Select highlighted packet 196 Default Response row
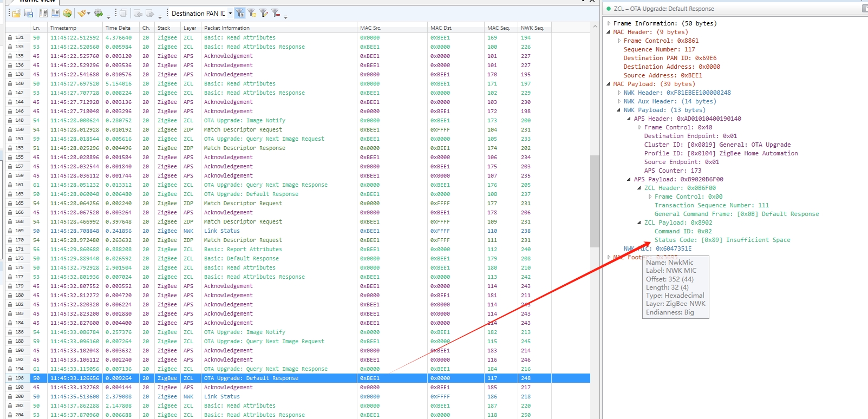The width and height of the screenshot is (868, 419). pyautogui.click(x=298, y=378)
